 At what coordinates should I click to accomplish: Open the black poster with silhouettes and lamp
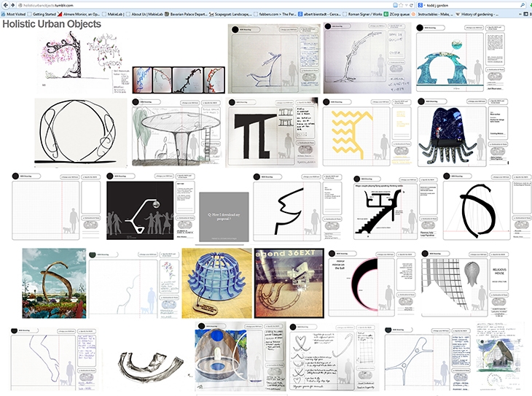(151, 206)
